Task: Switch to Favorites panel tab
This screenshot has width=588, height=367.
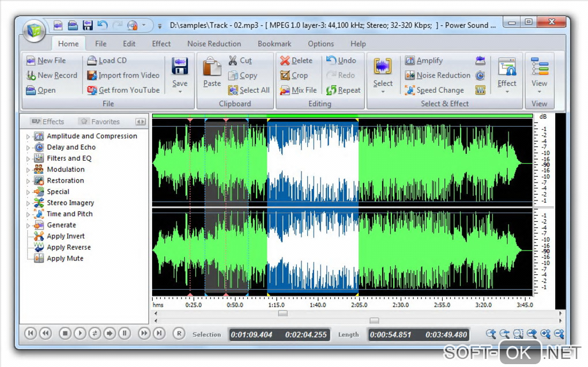Action: coord(100,122)
